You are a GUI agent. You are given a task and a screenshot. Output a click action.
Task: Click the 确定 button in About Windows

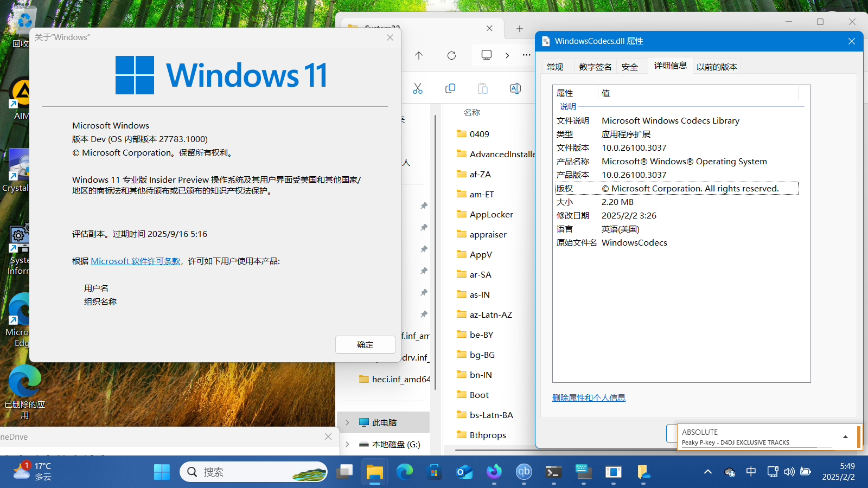coord(365,344)
